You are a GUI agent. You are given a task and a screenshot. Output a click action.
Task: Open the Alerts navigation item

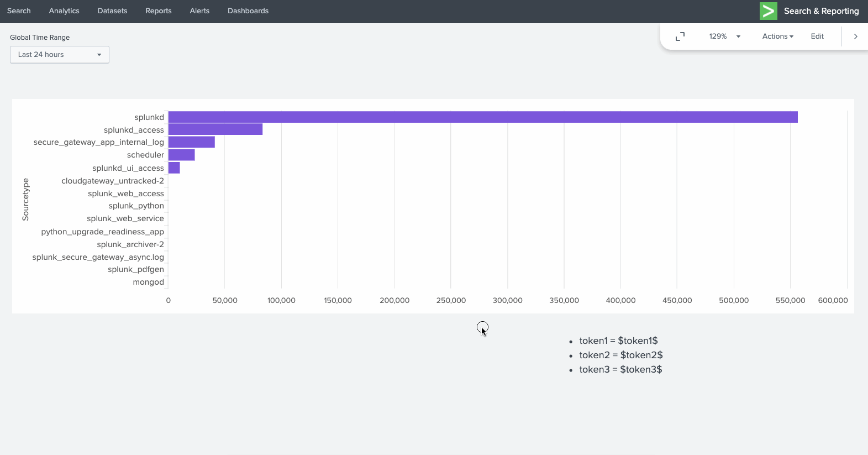coord(199,11)
